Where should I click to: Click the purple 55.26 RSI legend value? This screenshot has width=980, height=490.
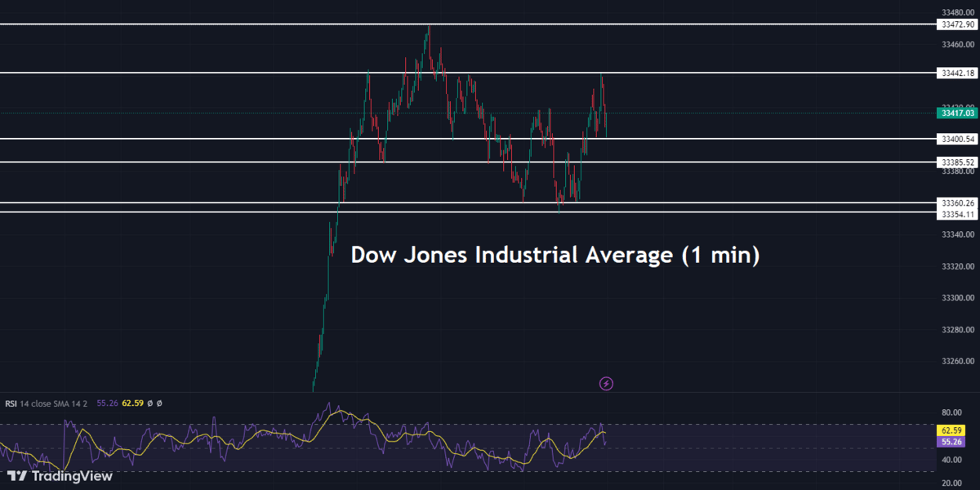(x=107, y=403)
